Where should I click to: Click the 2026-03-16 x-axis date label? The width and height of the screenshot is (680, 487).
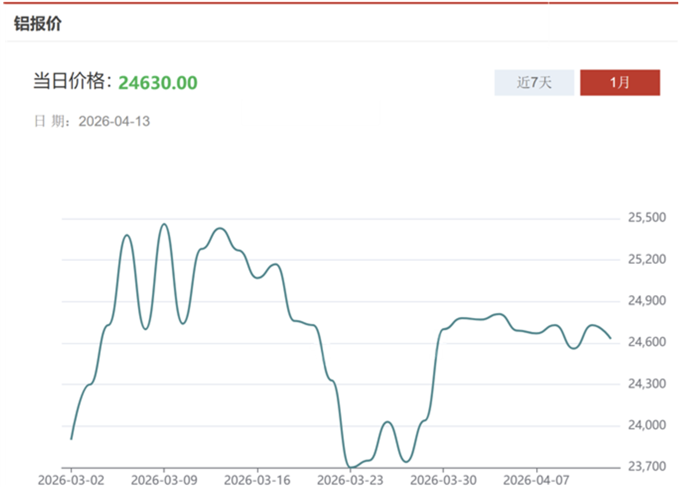pyautogui.click(x=258, y=478)
